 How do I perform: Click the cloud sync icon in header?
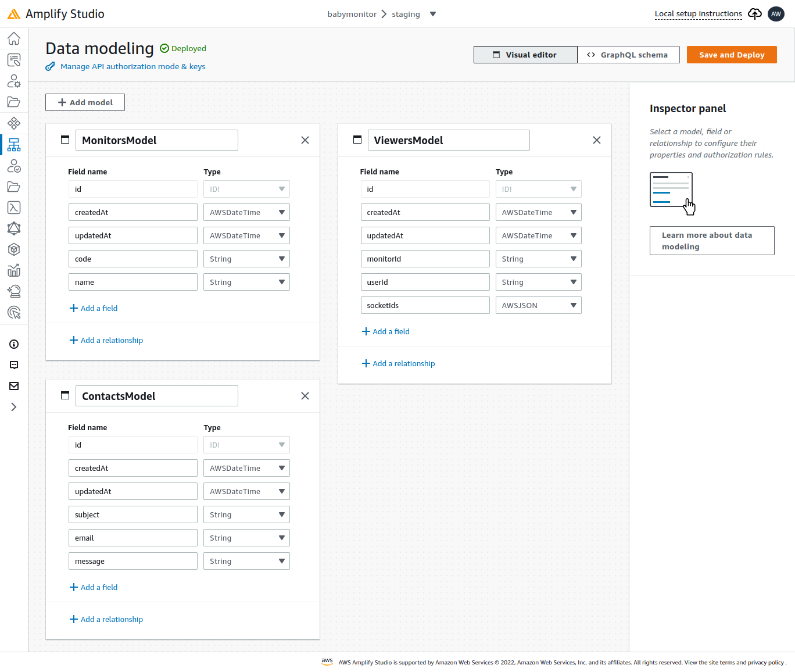pos(754,13)
